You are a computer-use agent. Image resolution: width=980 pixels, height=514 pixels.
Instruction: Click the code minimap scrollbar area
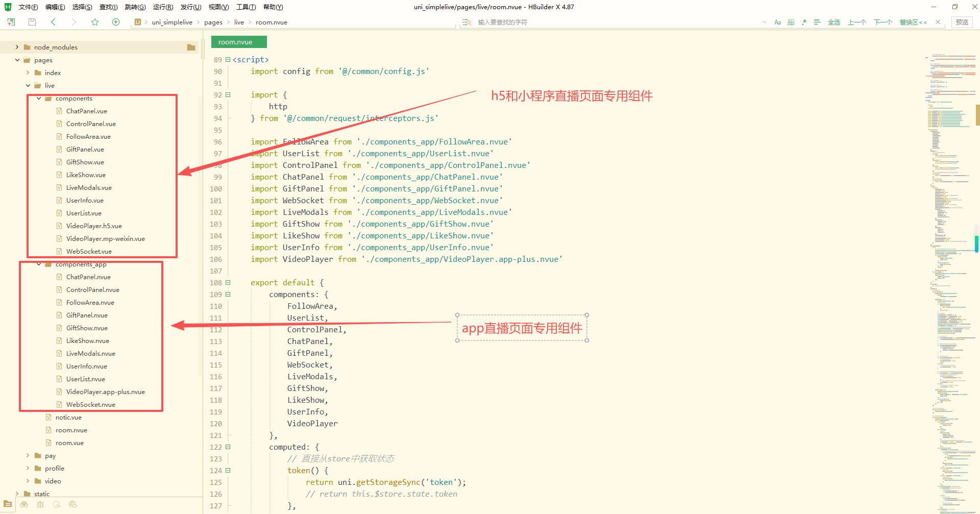(x=950, y=255)
